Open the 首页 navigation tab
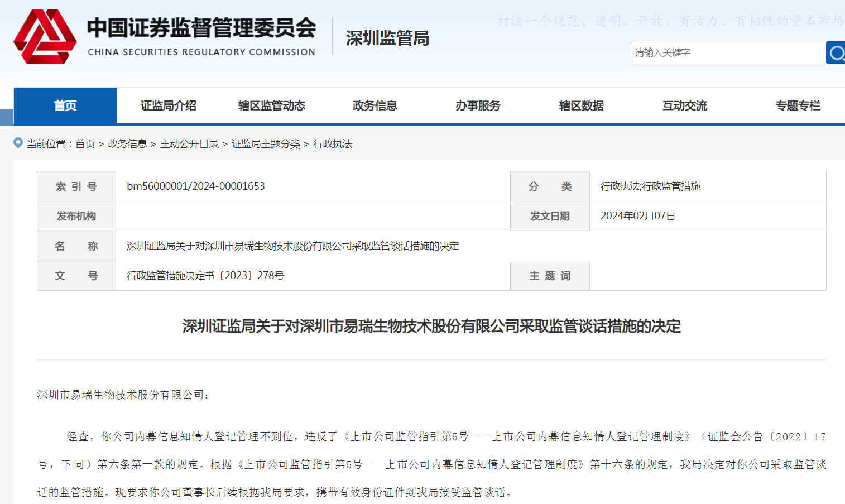This screenshot has width=845, height=504. pos(65,105)
